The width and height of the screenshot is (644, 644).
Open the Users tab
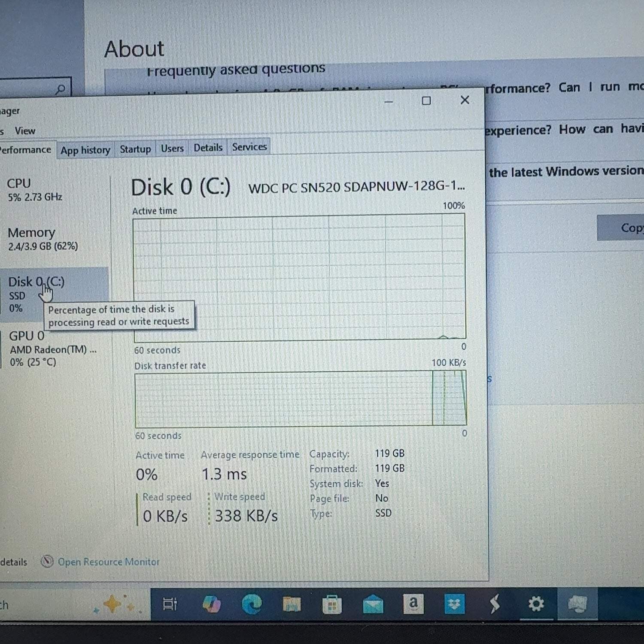(x=172, y=149)
